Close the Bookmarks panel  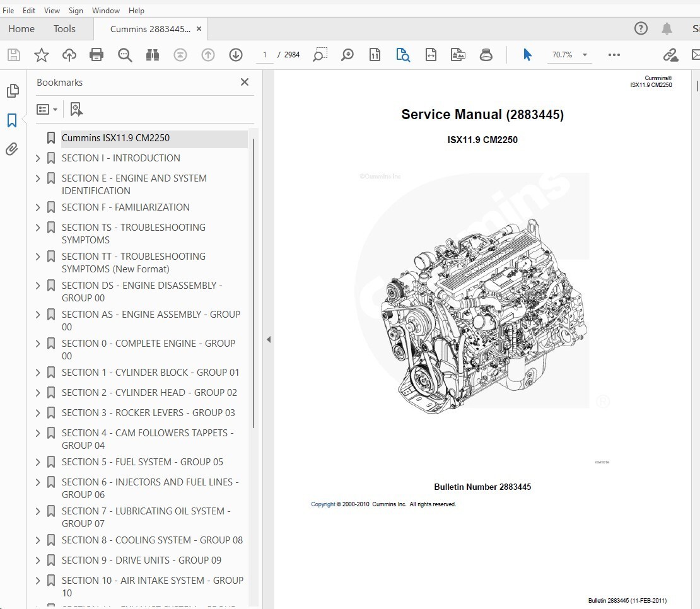pos(245,82)
